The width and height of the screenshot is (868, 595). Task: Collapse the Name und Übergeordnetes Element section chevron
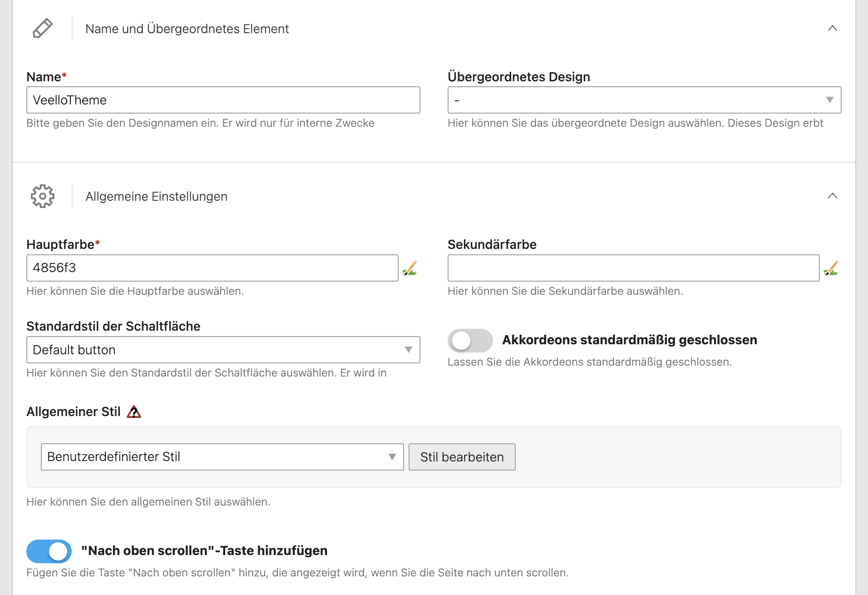pyautogui.click(x=832, y=29)
